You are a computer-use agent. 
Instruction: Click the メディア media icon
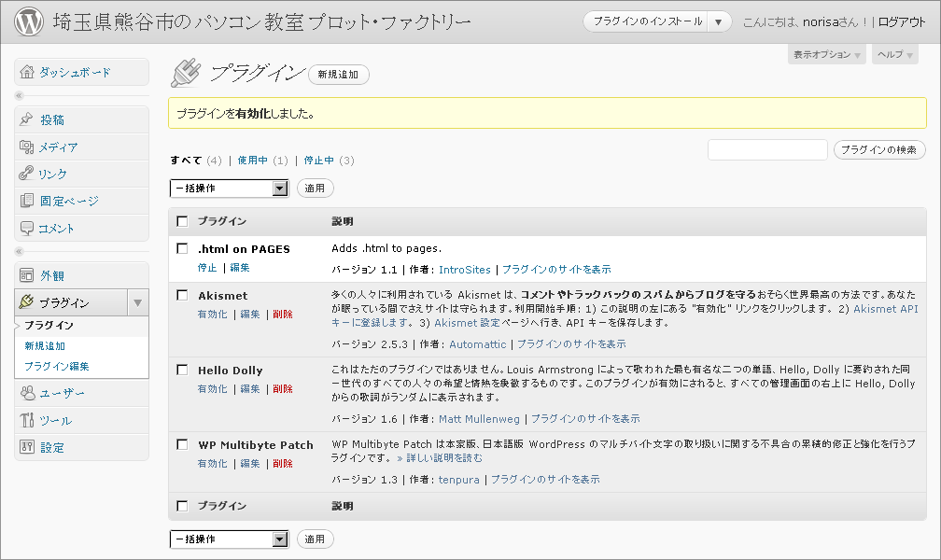point(26,147)
